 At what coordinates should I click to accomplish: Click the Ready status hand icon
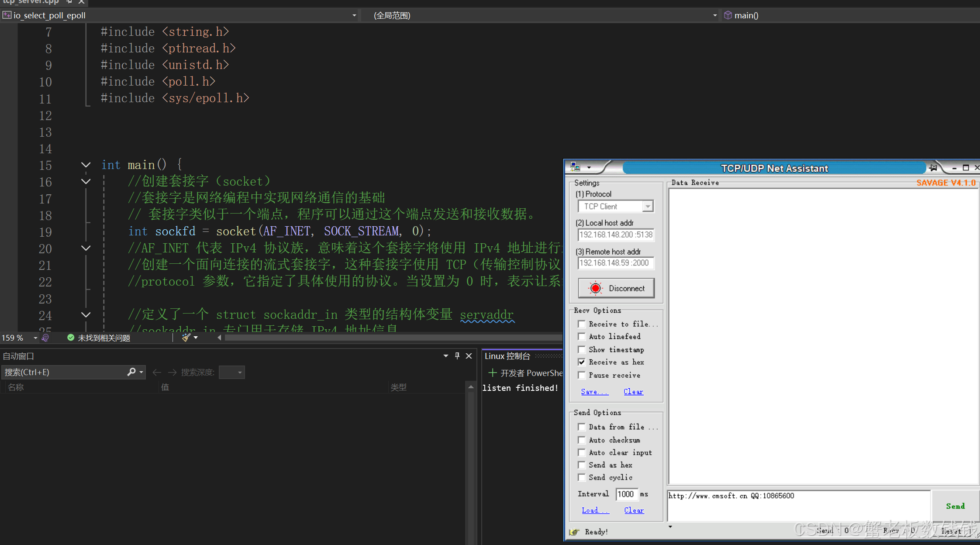click(x=574, y=531)
